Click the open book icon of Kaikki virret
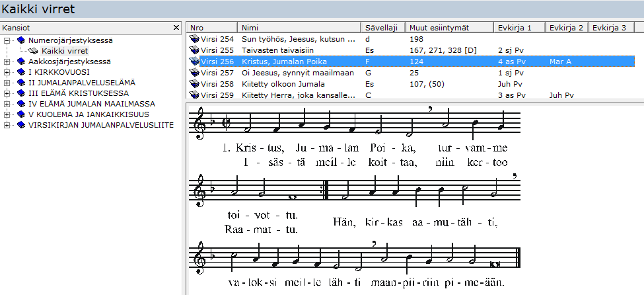This screenshot has width=644, height=295. [34, 51]
